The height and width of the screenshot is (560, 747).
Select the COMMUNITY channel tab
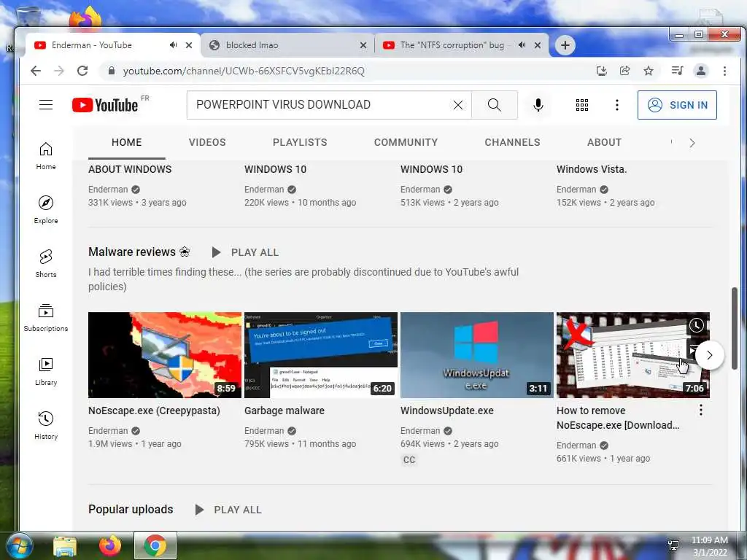tap(406, 142)
